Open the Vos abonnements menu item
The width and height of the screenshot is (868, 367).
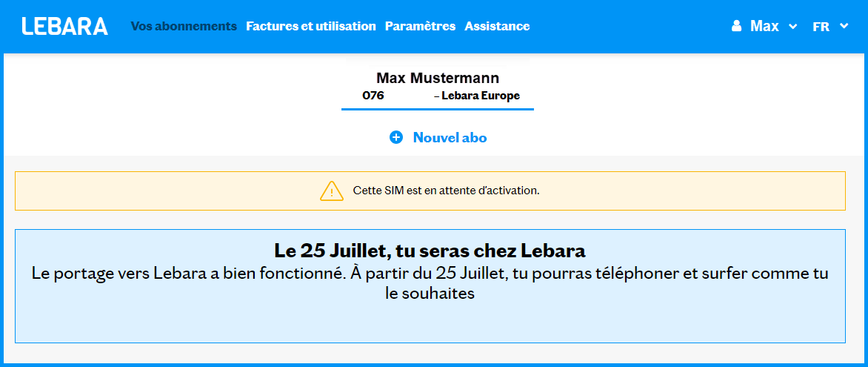[184, 26]
